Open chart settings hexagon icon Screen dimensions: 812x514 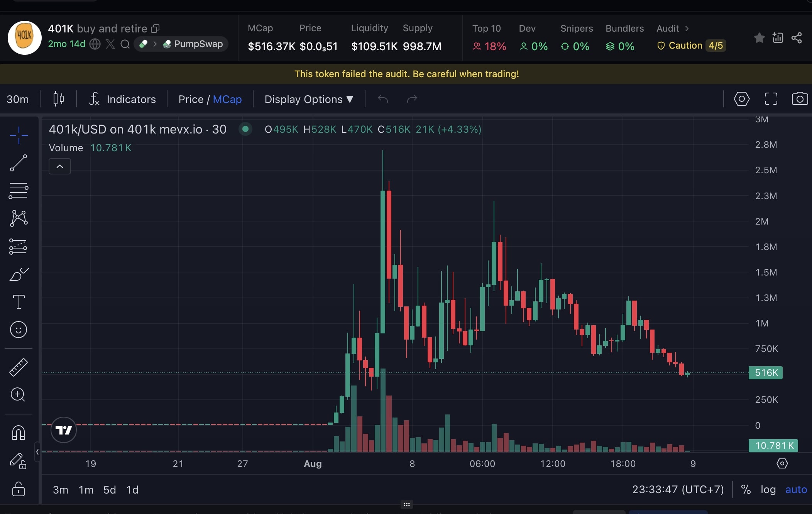pos(742,99)
